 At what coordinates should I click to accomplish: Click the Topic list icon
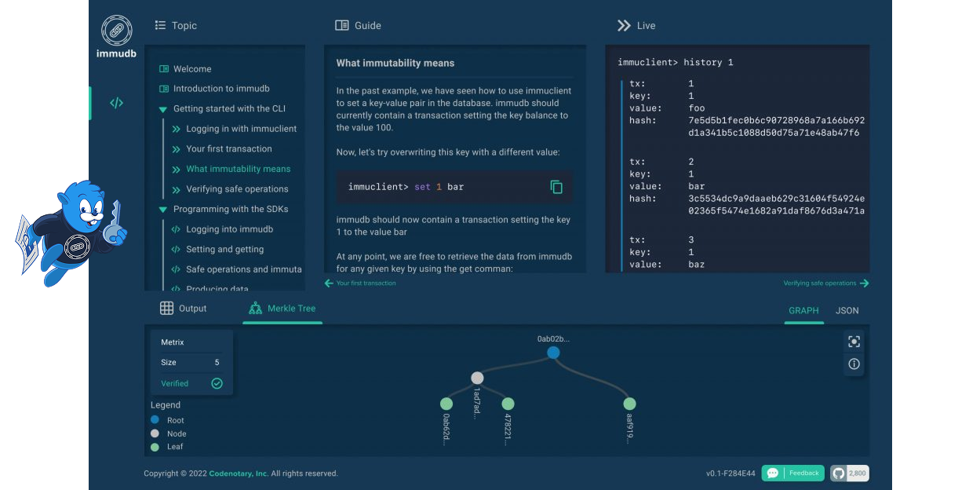tap(160, 25)
